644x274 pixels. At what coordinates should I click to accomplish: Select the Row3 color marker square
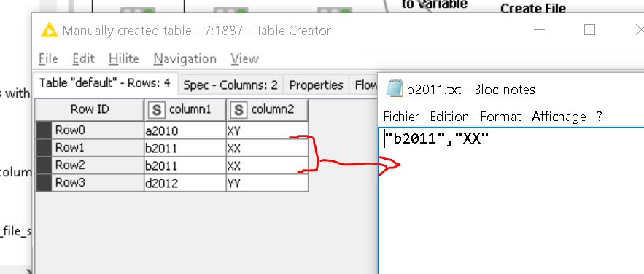[x=44, y=182]
